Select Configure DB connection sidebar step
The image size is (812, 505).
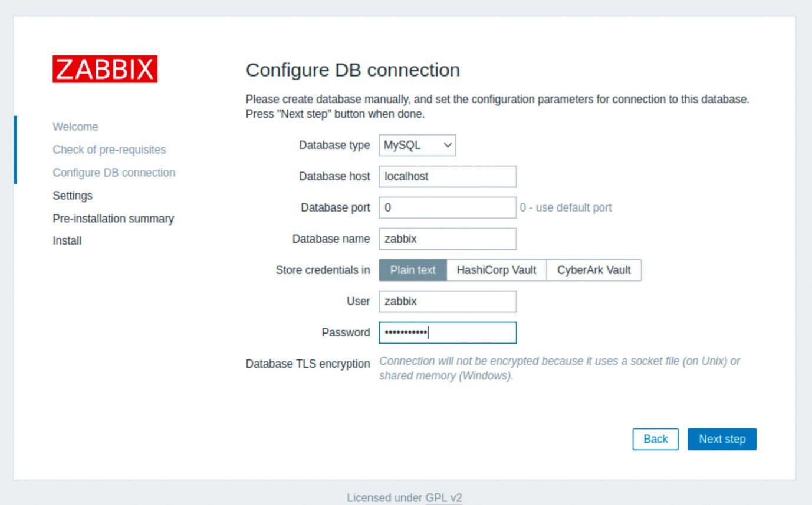(114, 173)
